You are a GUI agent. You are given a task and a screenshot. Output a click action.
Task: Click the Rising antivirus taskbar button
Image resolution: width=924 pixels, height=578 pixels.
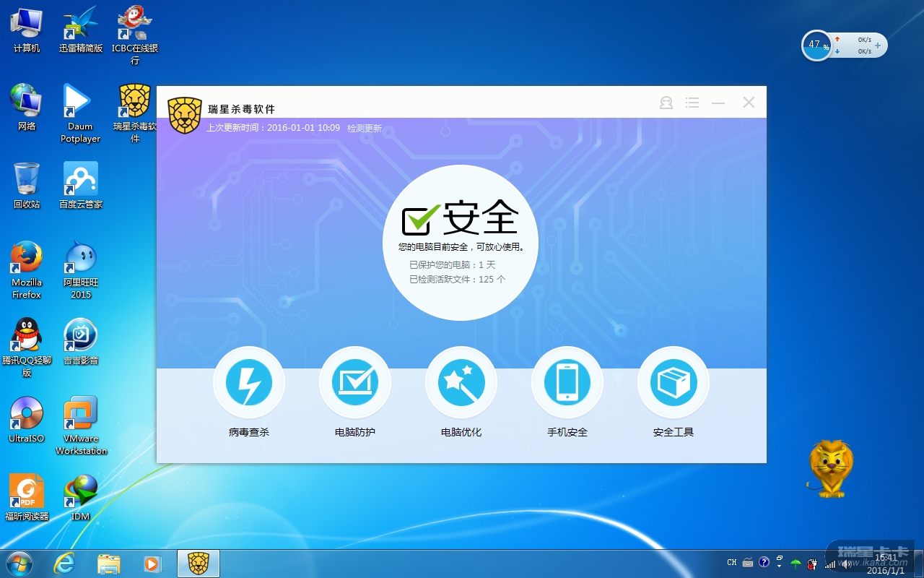[199, 564]
